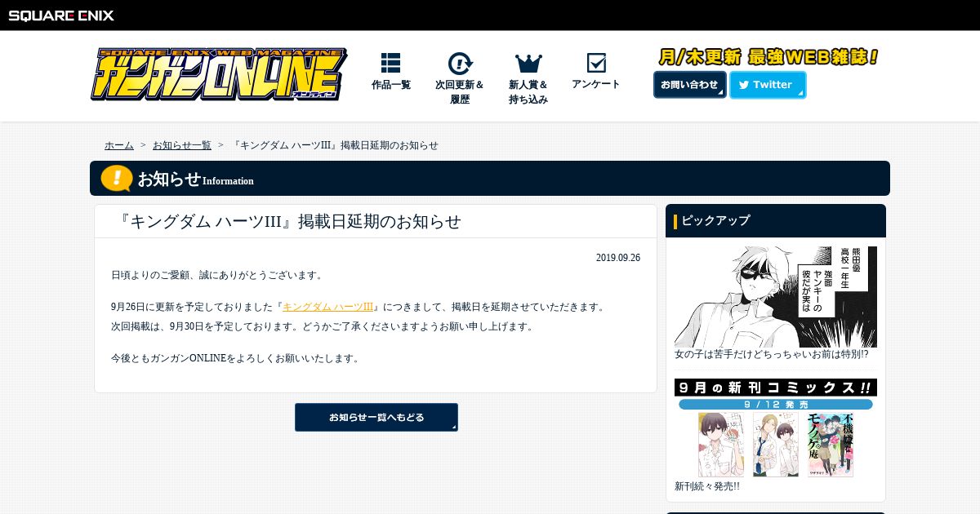Open the Gangan ONLINE magazine logo
Viewport: 980px width, 514px height.
click(218, 74)
